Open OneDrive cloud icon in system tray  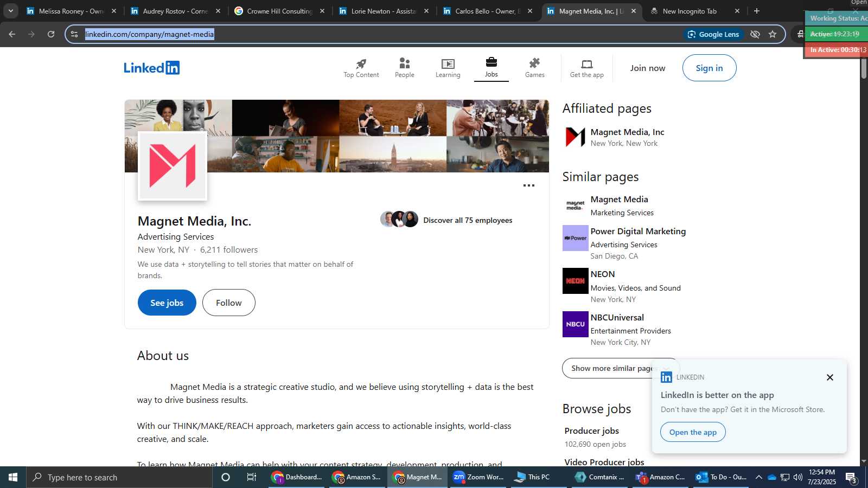(772, 477)
